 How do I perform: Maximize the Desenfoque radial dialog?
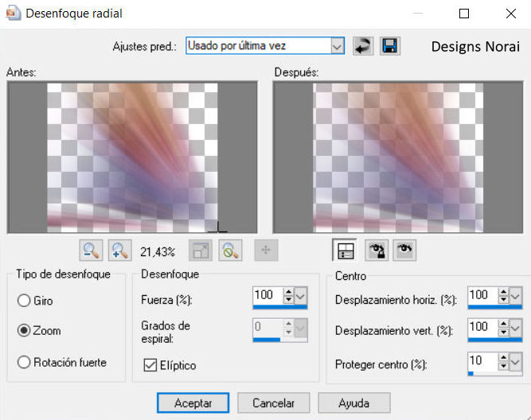tap(464, 14)
